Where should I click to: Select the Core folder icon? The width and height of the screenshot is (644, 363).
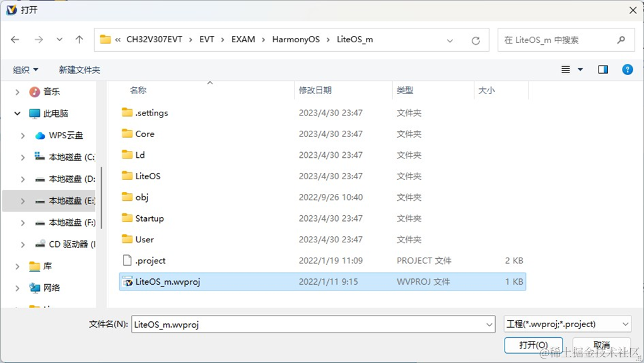127,133
